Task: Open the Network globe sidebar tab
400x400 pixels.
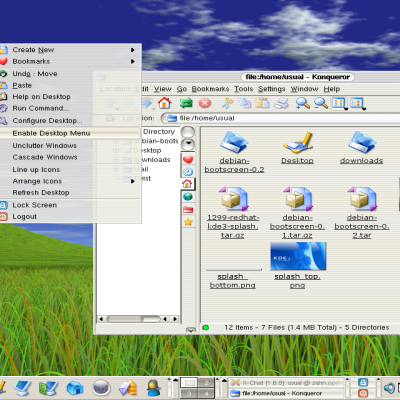Action: coord(188,197)
